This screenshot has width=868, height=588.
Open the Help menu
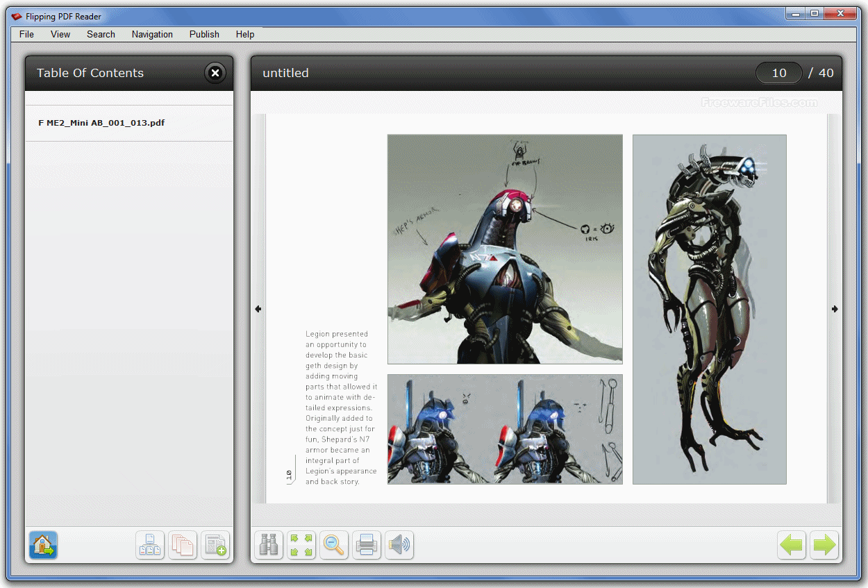point(244,34)
